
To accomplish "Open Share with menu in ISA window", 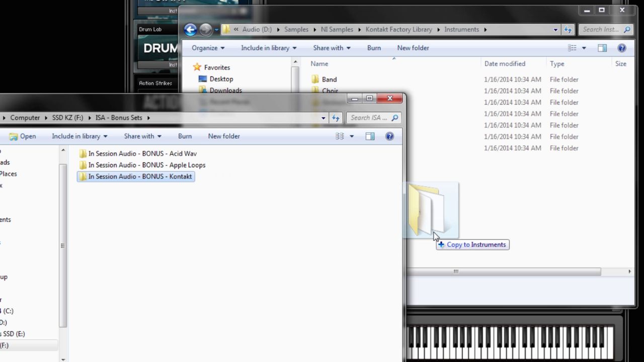I will [x=142, y=136].
